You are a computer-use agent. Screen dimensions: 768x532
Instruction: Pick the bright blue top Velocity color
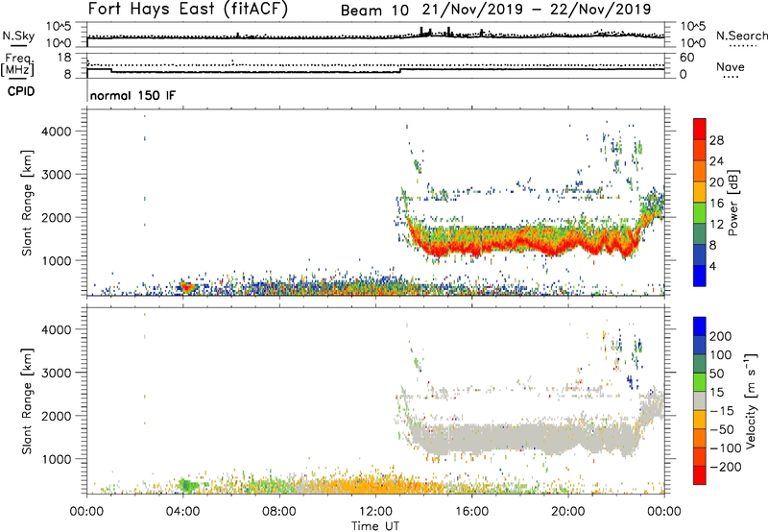coord(700,326)
